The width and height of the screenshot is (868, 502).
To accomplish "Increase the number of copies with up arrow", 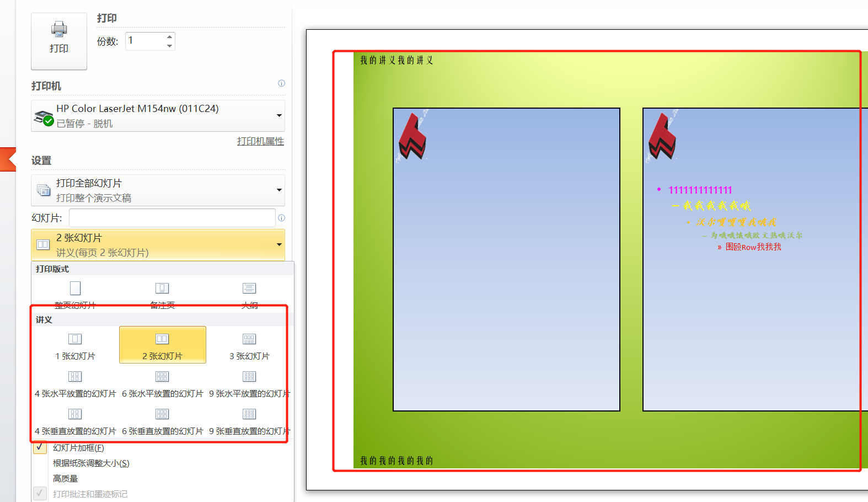I will [x=169, y=36].
